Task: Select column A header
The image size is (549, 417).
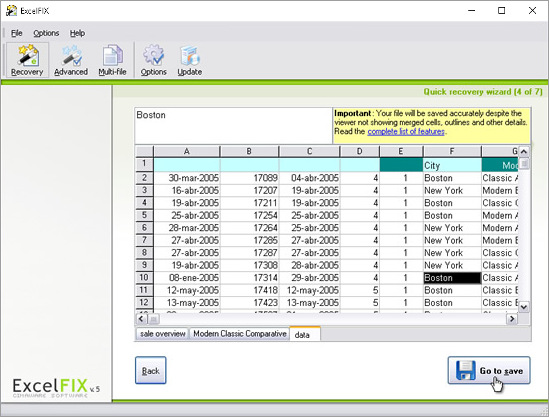Action: coord(187,151)
